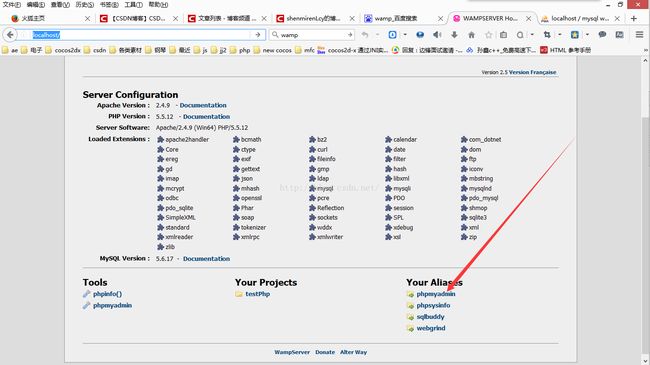Image resolution: width=650 pixels, height=365 pixels.
Task: Click the pdo_mysql extension text
Action: [x=483, y=198]
